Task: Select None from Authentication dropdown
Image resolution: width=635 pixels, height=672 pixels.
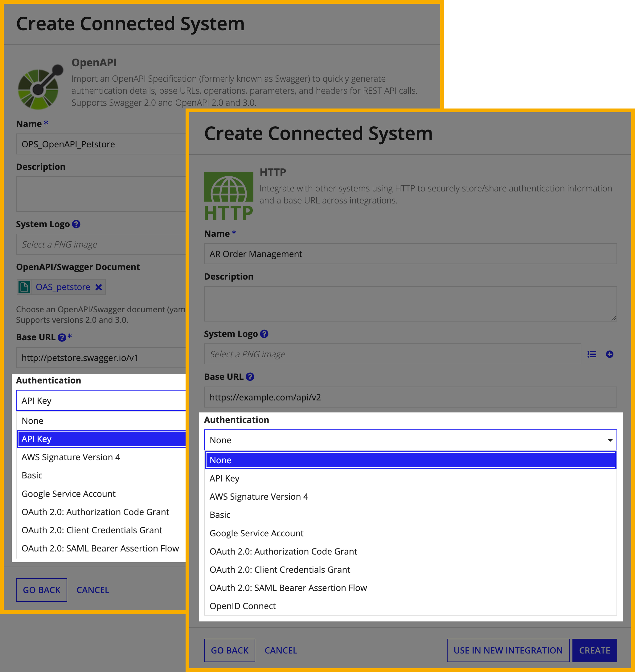Action: [409, 460]
